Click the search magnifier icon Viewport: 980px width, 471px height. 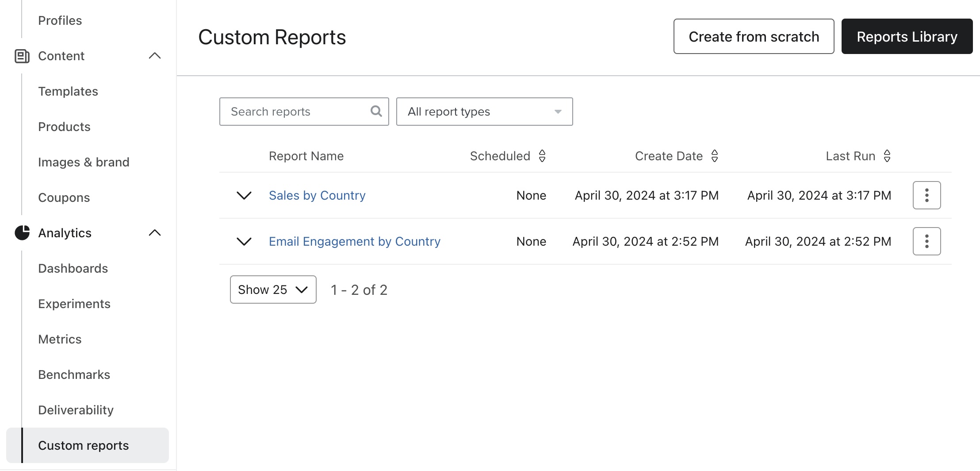(x=375, y=111)
